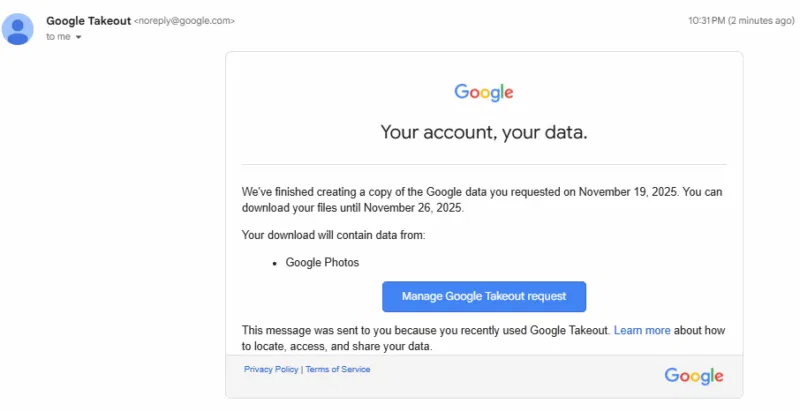The width and height of the screenshot is (800, 411).
Task: Click "Your download will contain data from:" text
Action: tap(333, 235)
